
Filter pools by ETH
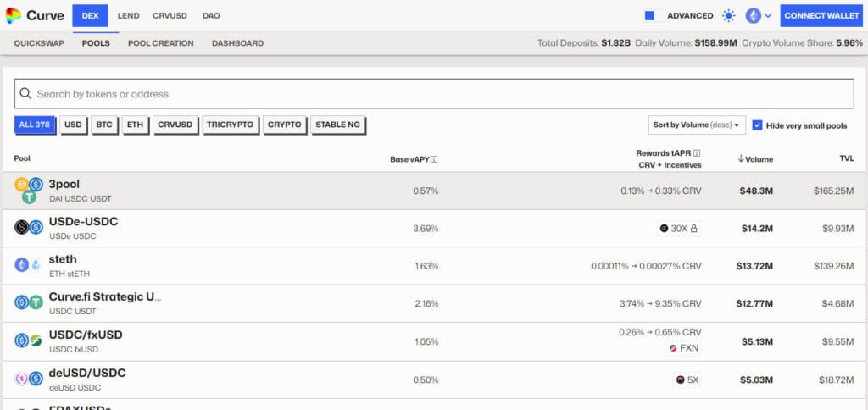(135, 125)
